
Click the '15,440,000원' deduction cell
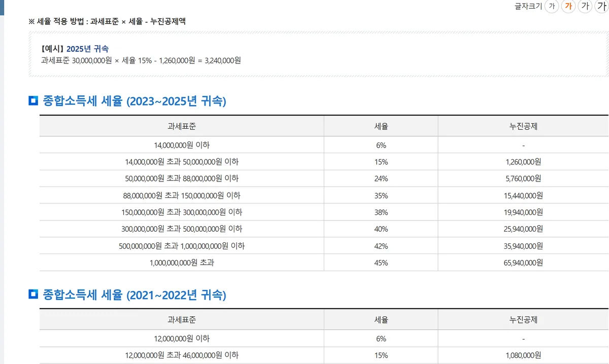523,195
